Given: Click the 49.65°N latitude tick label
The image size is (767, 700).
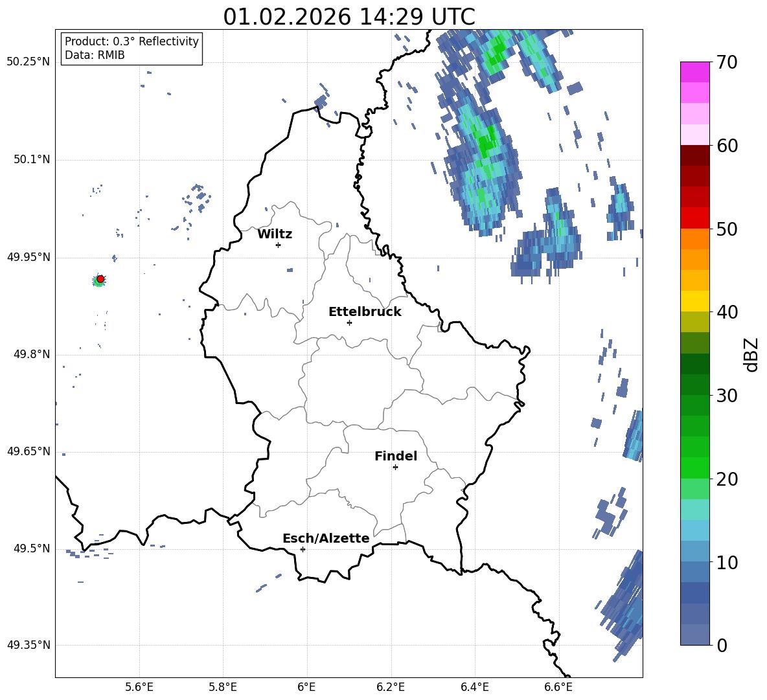Looking at the screenshot, I should [x=29, y=451].
